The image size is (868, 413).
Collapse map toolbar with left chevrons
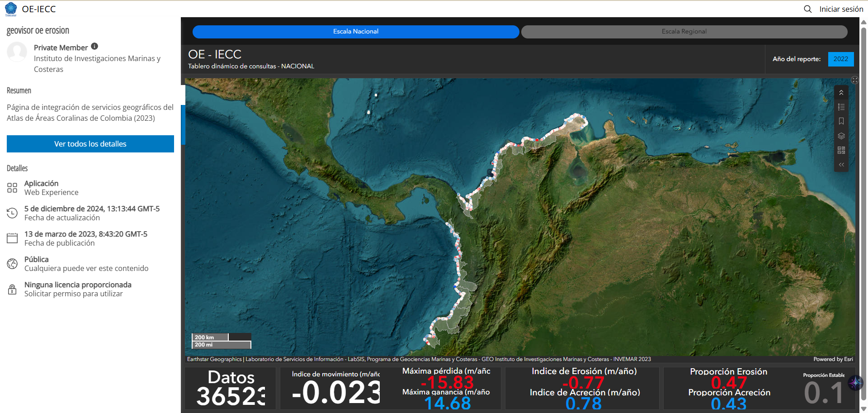click(841, 165)
